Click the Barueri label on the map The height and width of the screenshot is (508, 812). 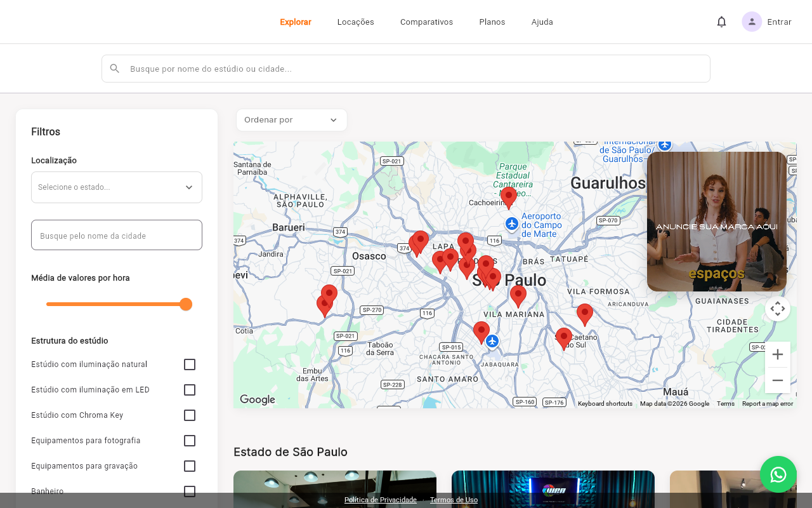[289, 227]
